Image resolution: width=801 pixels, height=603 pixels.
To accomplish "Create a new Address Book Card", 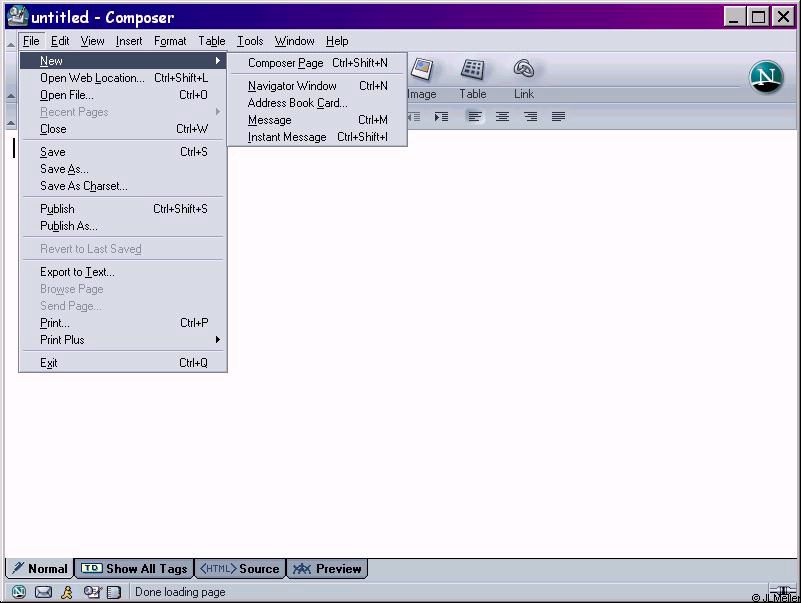I will click(x=317, y=103).
